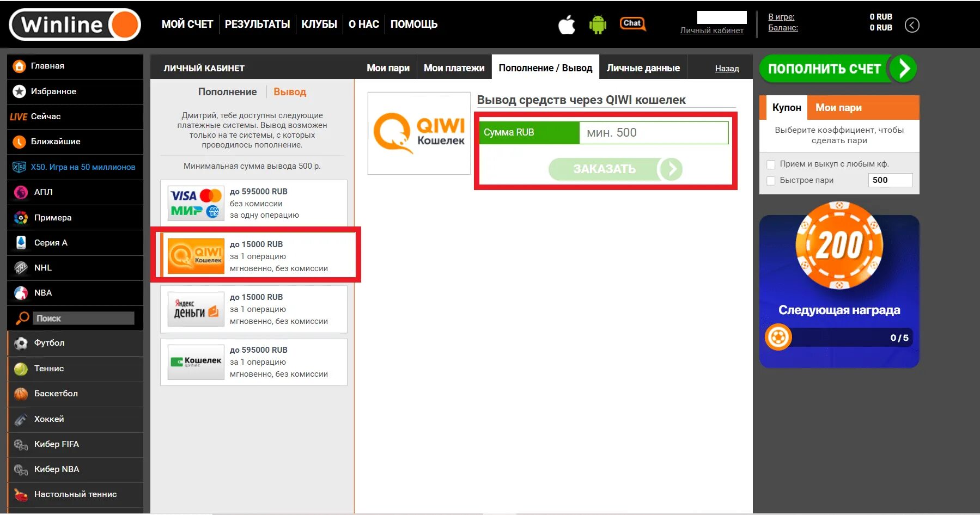Open X50. Игра на 50 миллионов
The height and width of the screenshot is (515, 980).
83,167
